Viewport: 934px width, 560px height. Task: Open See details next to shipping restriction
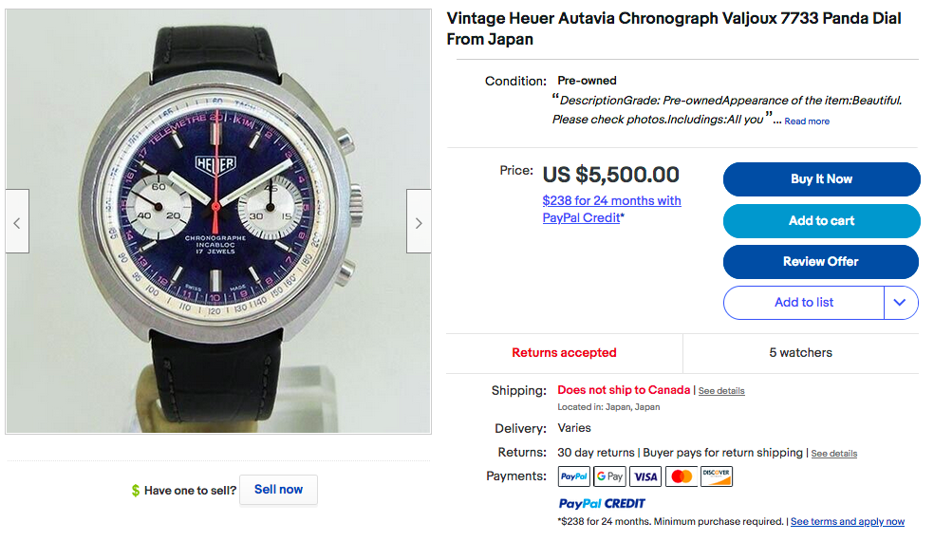[721, 390]
